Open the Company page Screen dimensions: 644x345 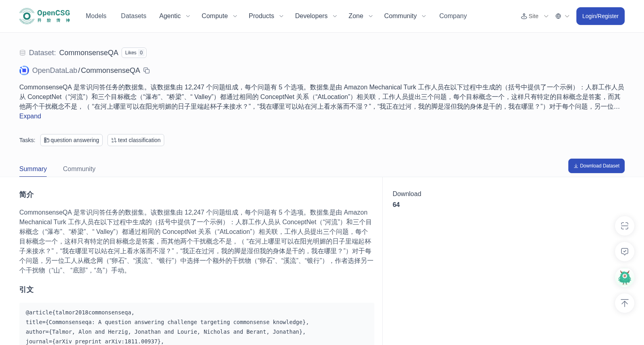(x=453, y=16)
